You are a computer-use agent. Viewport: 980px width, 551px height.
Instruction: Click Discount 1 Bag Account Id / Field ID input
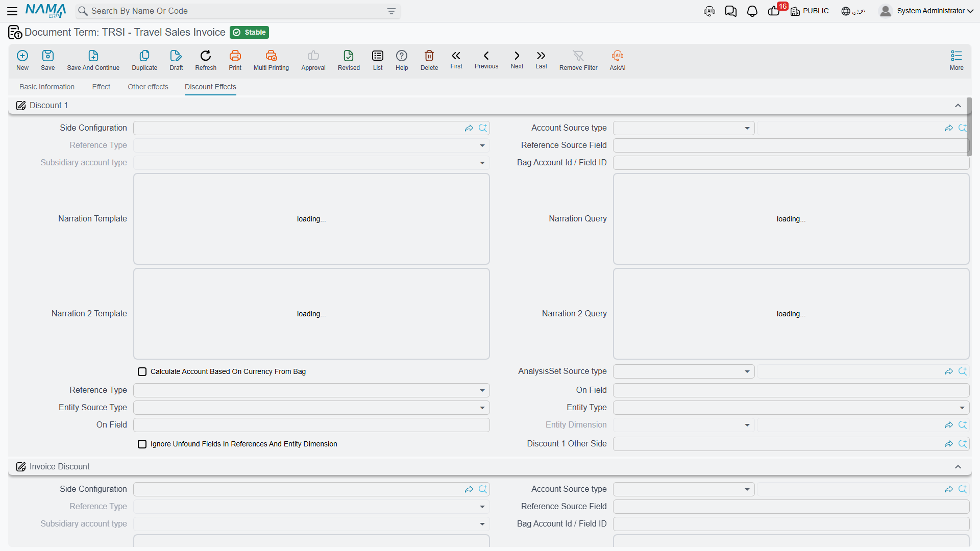pos(791,163)
